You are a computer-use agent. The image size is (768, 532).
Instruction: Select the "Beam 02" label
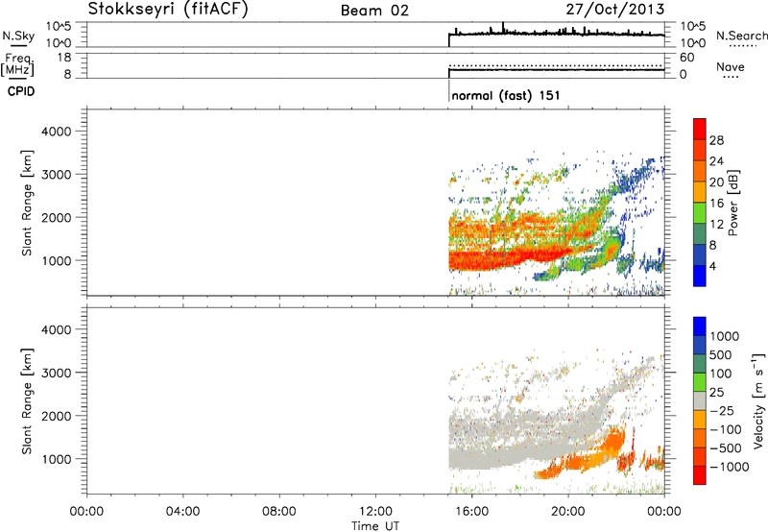click(374, 11)
